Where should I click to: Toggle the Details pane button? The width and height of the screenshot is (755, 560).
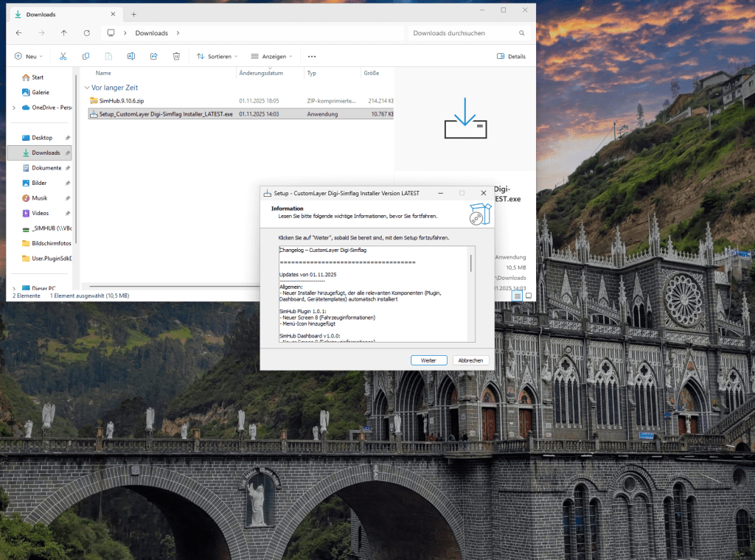[x=511, y=56]
